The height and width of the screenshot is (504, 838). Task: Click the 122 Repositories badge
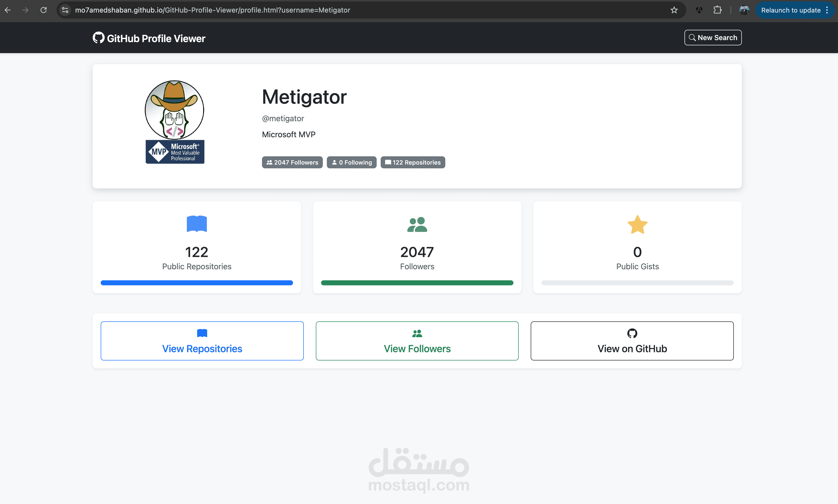[412, 162]
